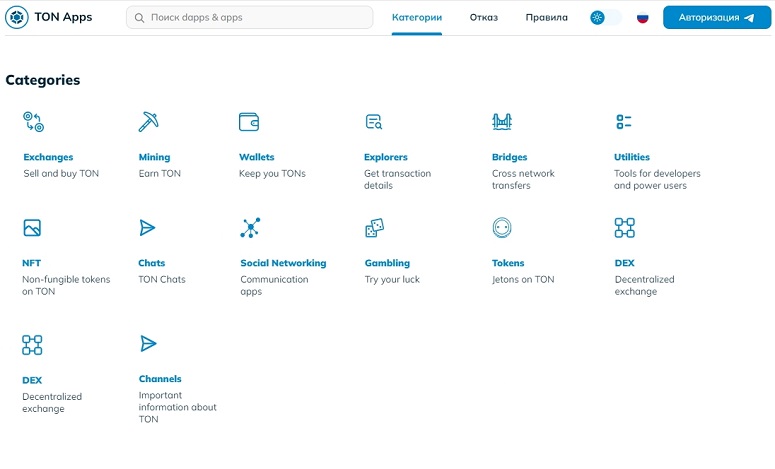This screenshot has width=775, height=469.
Task: Open the Tokens link
Action: [x=508, y=263]
